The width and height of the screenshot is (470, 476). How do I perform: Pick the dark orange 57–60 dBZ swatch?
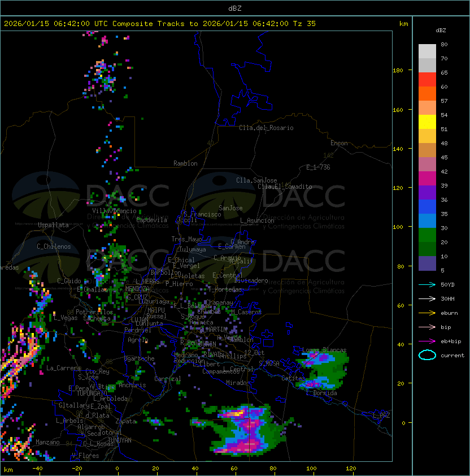[427, 93]
